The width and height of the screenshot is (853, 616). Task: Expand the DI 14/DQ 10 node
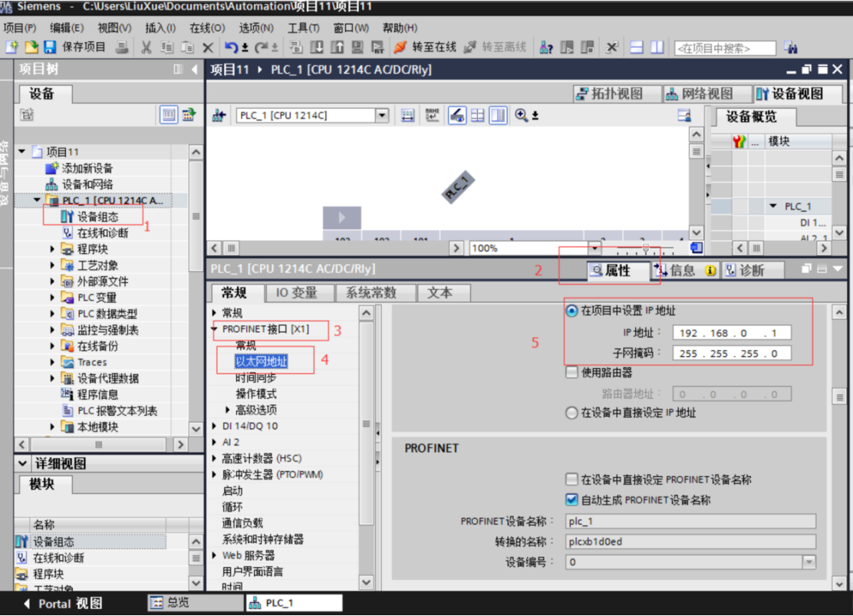pos(214,426)
